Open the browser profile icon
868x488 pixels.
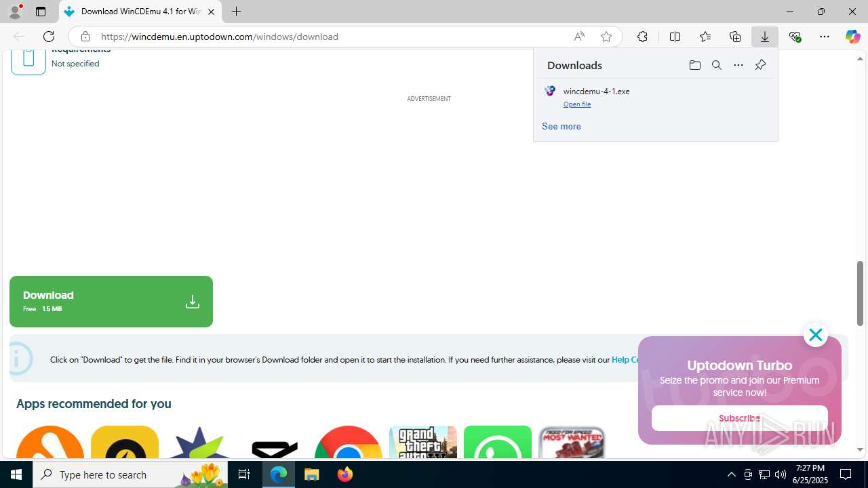click(15, 12)
